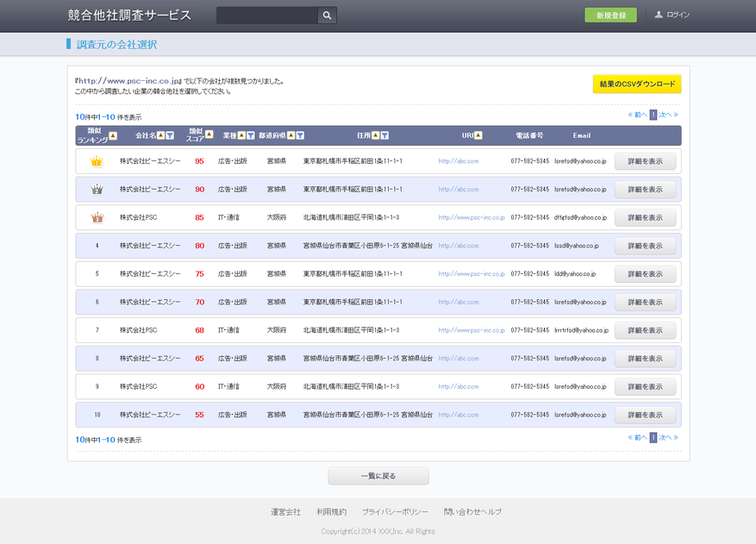Show details for score 85 row
This screenshot has width=756, height=544.
[x=645, y=218]
